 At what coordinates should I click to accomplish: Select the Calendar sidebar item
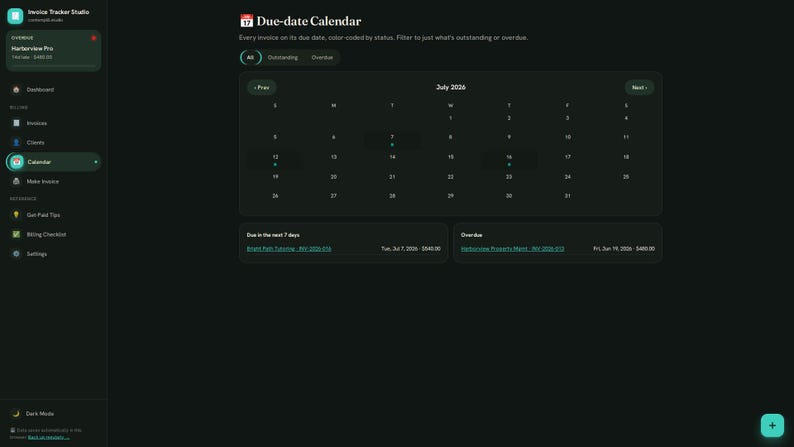53,162
